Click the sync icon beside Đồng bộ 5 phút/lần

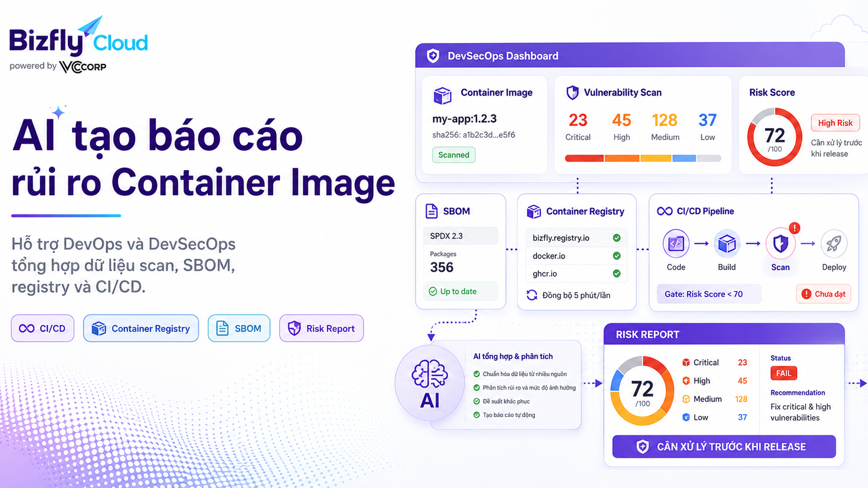pos(532,295)
